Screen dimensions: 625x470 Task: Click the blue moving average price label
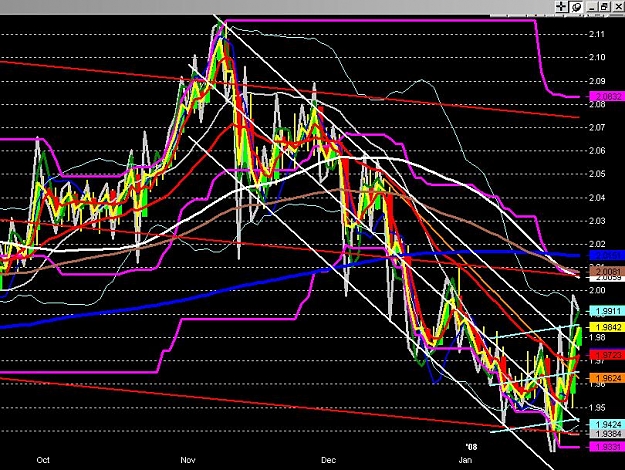point(606,256)
